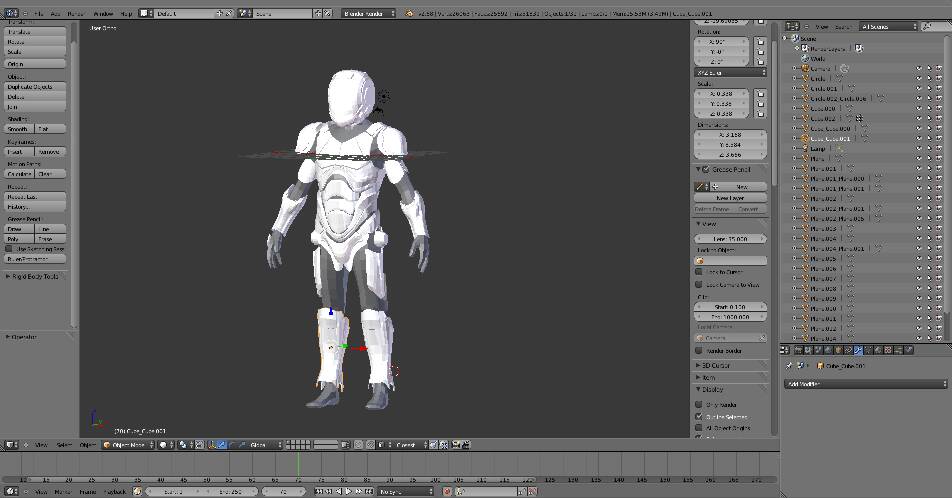Open the Render menu in top bar
Screen dimensions: 952x498
point(76,13)
